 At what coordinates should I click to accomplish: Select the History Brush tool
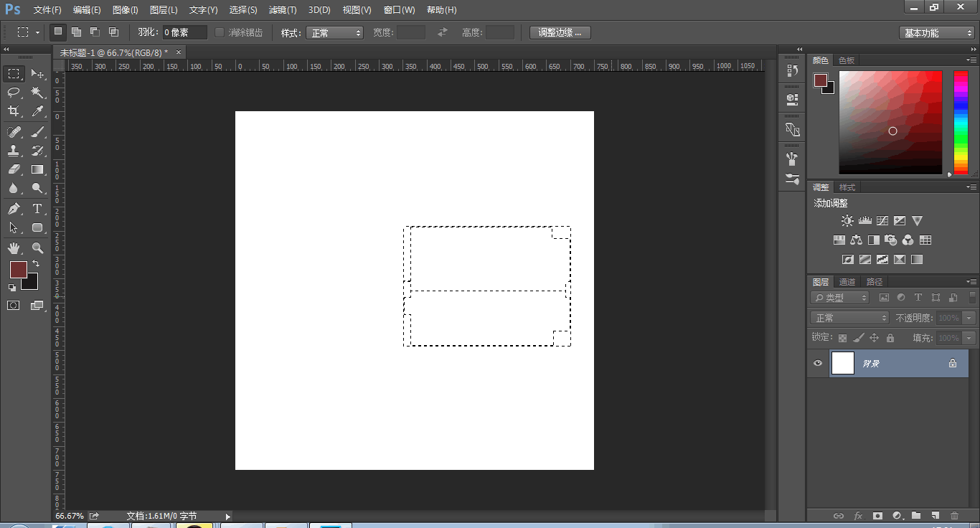[x=37, y=151]
